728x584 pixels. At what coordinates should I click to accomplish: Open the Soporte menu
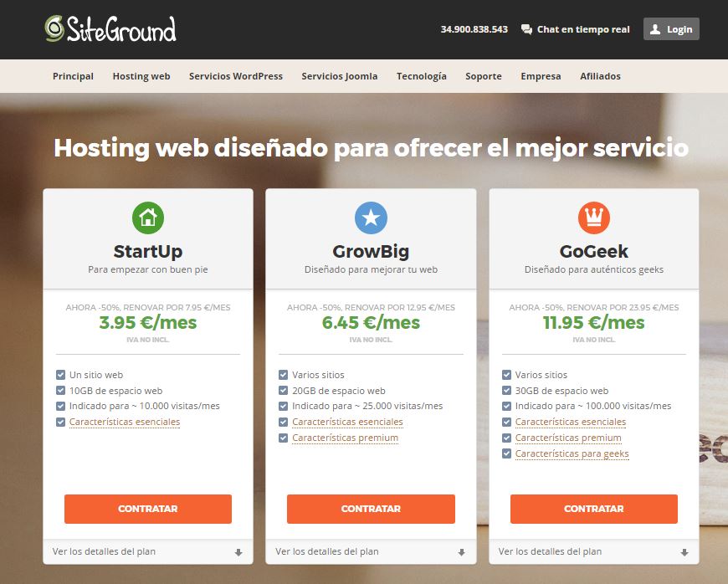(484, 76)
